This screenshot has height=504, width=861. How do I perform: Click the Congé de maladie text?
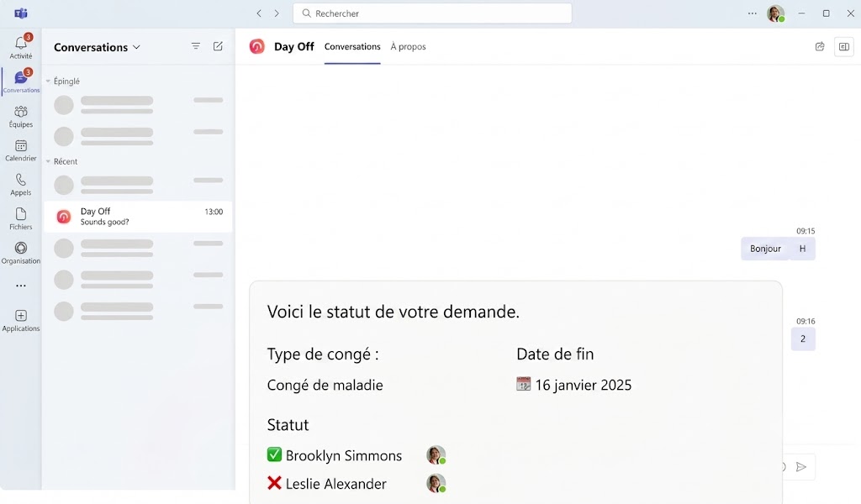tap(325, 385)
